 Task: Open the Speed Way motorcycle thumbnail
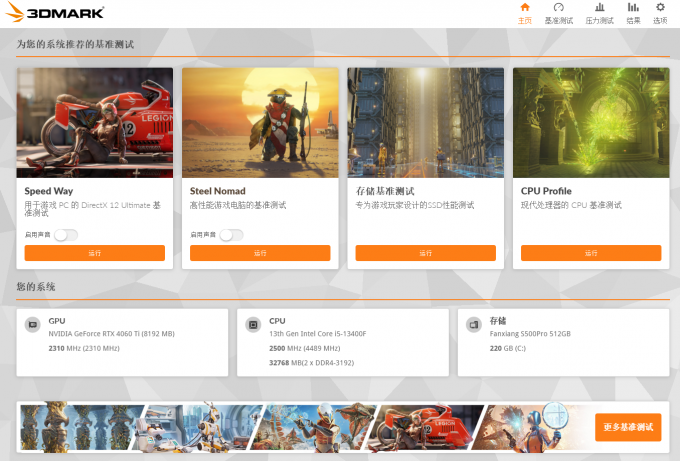click(x=95, y=123)
